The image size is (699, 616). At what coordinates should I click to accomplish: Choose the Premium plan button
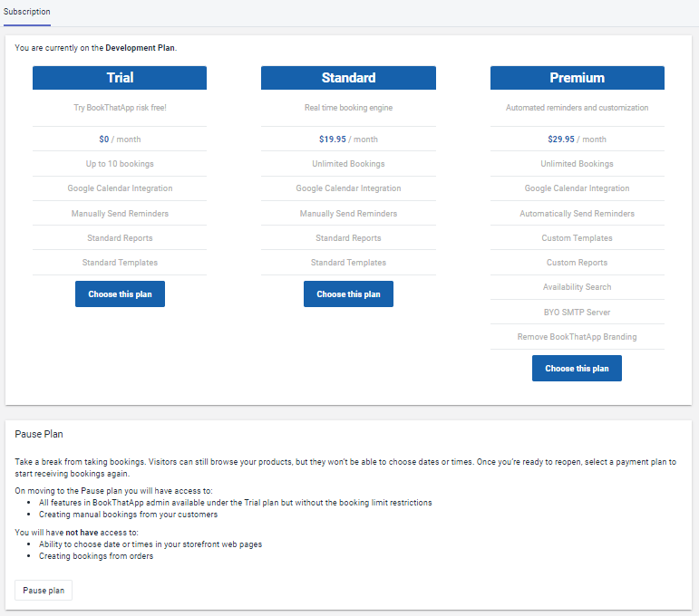[x=577, y=369]
